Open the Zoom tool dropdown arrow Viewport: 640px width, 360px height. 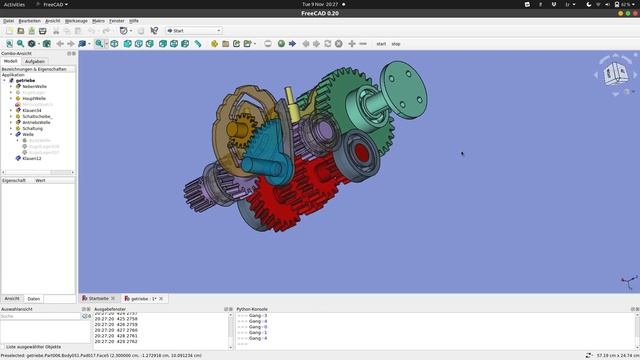tap(106, 44)
